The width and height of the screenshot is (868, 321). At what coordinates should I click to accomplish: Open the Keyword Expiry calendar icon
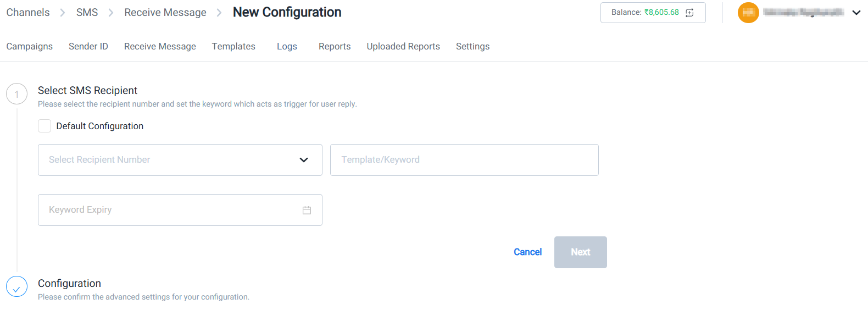tap(307, 210)
